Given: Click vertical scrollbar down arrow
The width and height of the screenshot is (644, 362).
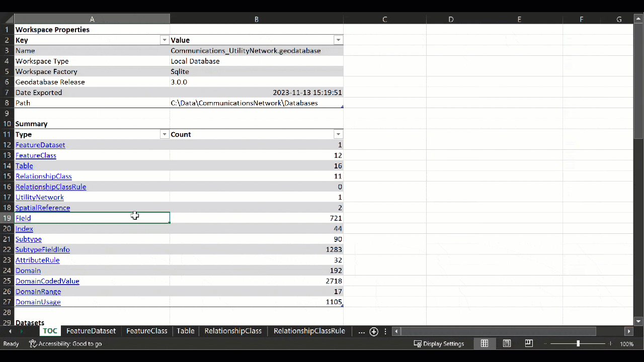Looking at the screenshot, I should (638, 321).
